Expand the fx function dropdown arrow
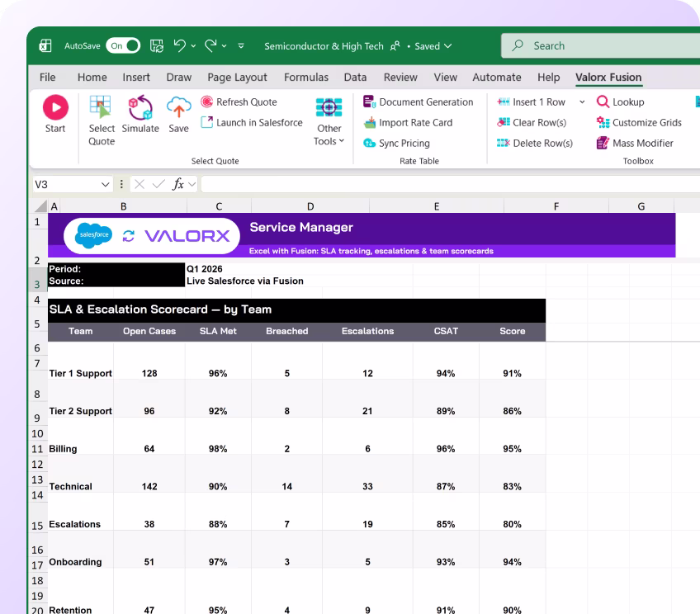Screen dimensions: 700x614 pyautogui.click(x=192, y=184)
